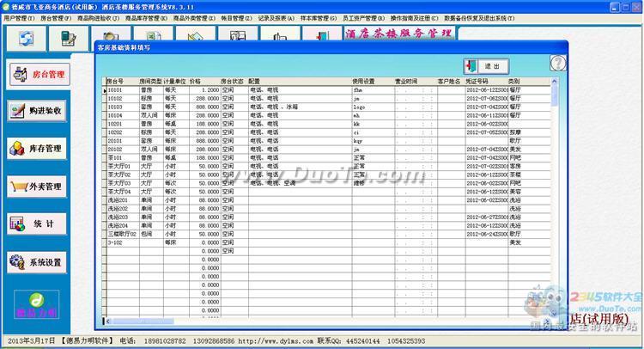Viewport: 644px width, 349px height.
Task: Open 库存管理 inventory module in sidebar
Action: pyautogui.click(x=40, y=149)
